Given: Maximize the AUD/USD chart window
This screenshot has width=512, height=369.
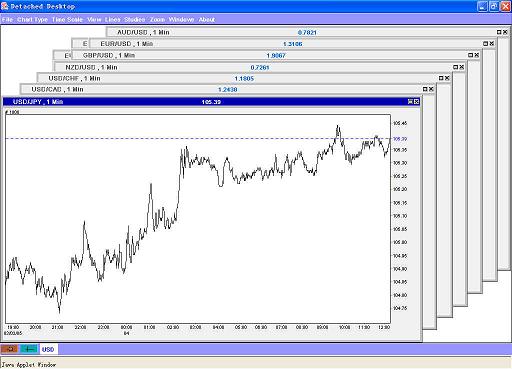Looking at the screenshot, I should [499, 32].
